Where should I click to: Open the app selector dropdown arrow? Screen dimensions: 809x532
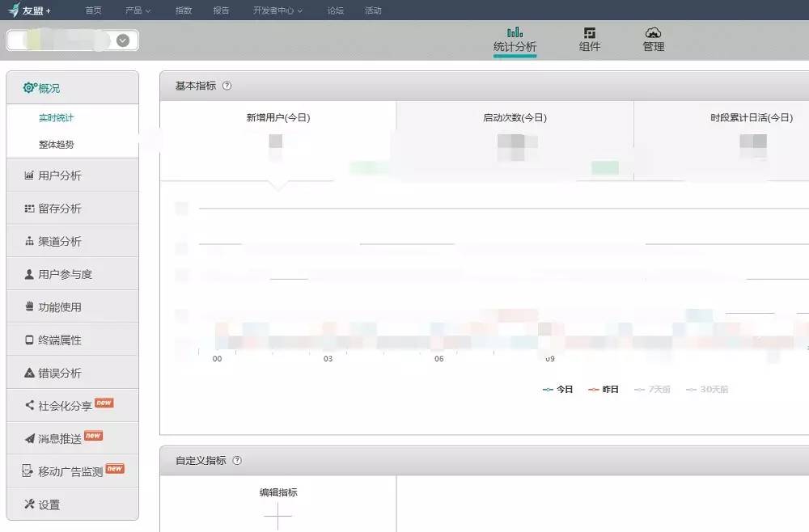tap(123, 40)
